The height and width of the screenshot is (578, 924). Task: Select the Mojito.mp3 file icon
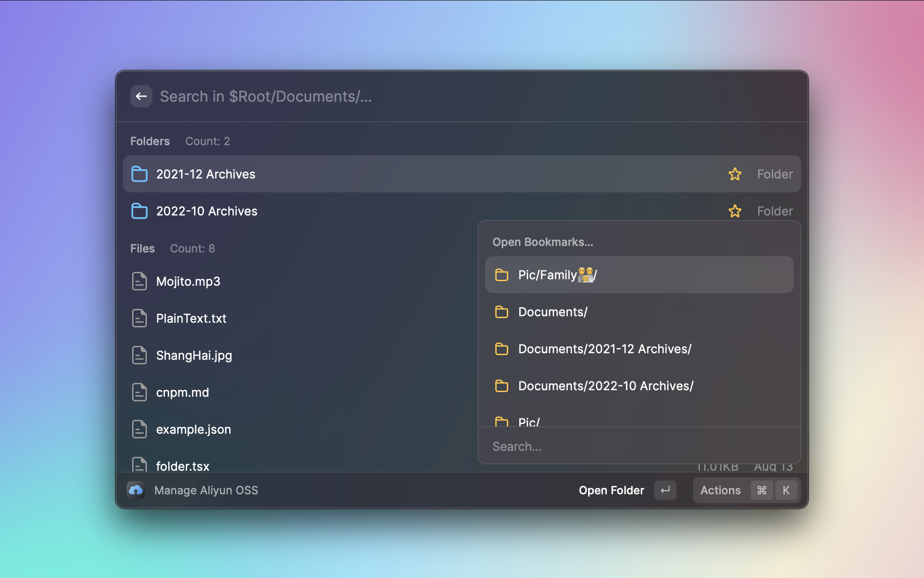[139, 281]
